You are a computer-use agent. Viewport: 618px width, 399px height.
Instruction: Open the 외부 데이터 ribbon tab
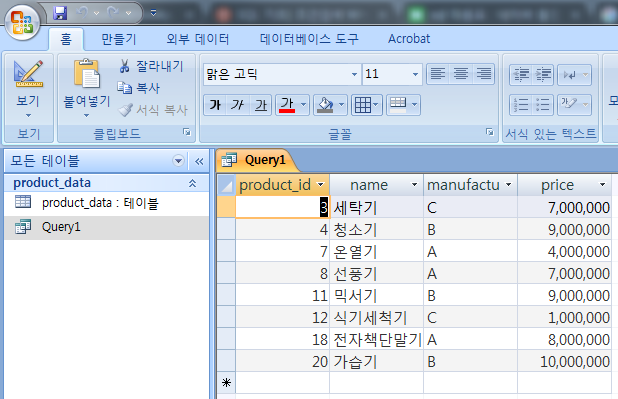click(198, 39)
